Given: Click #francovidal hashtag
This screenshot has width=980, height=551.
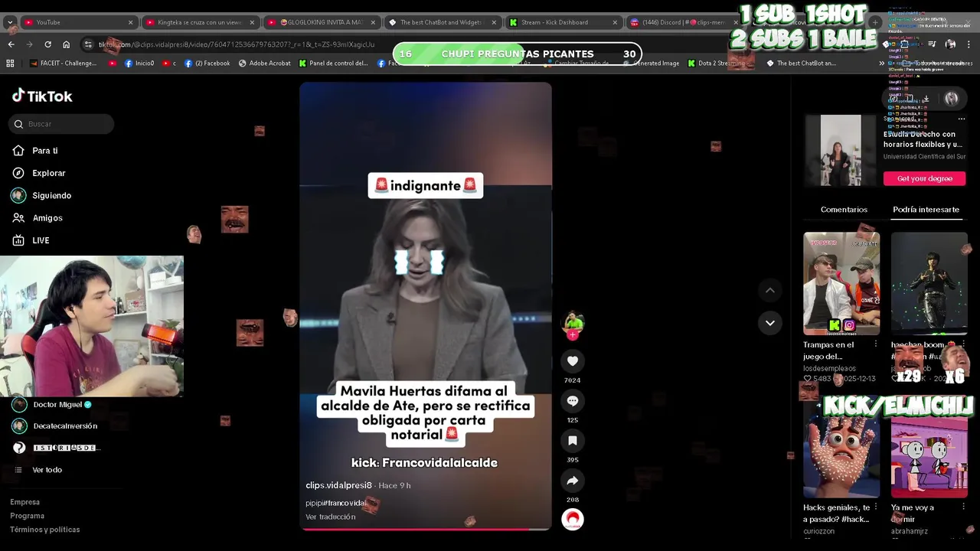Looking at the screenshot, I should pyautogui.click(x=345, y=503).
